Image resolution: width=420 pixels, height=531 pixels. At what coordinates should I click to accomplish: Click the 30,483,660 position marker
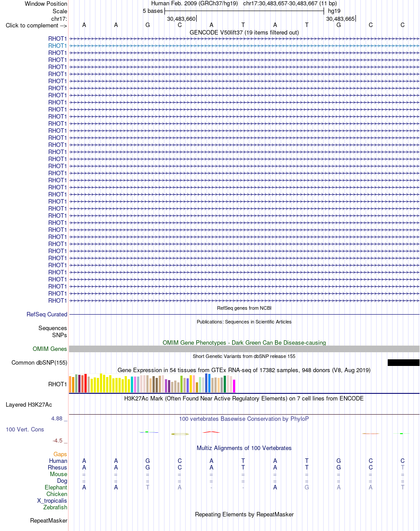pos(181,19)
